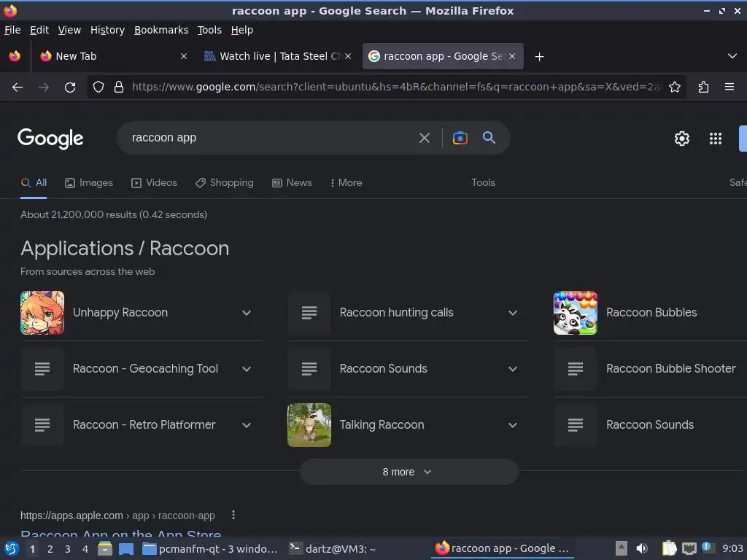Viewport: 747px width, 560px height.
Task: Open the Raccoon Bubble Shooter entry
Action: click(671, 369)
